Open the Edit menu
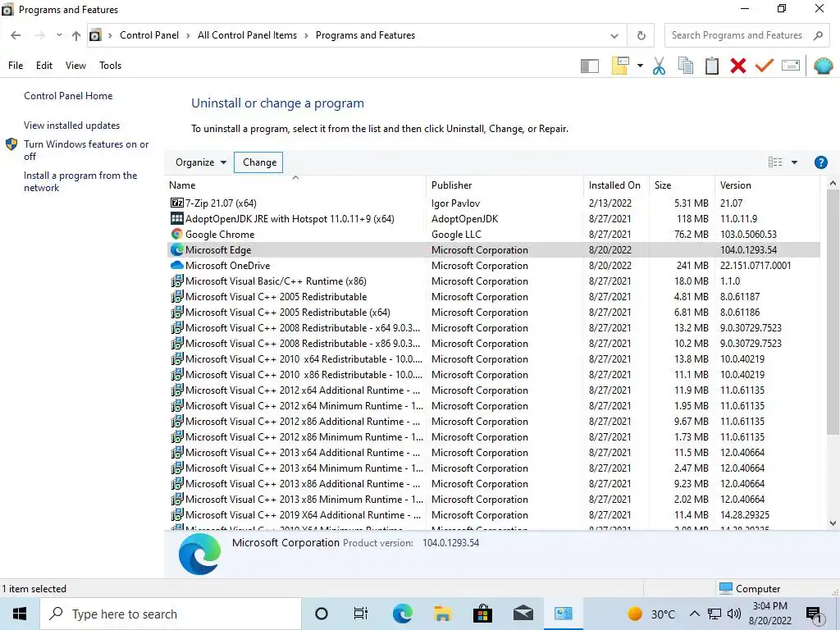This screenshot has width=840, height=630. point(44,66)
